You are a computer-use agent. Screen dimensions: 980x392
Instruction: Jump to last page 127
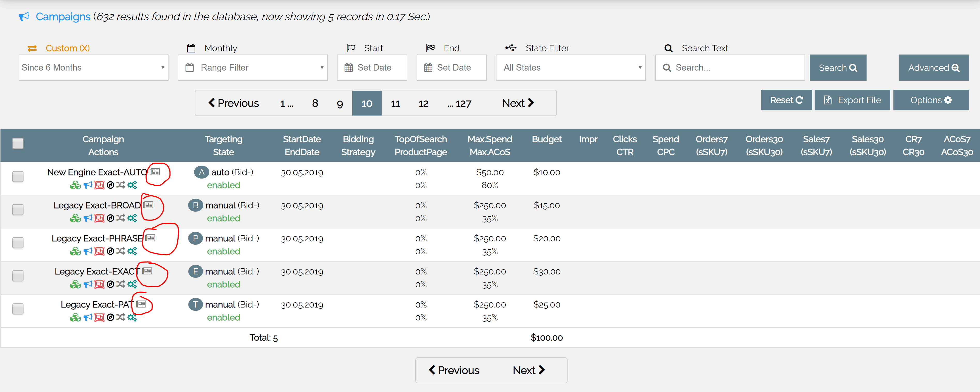click(459, 103)
